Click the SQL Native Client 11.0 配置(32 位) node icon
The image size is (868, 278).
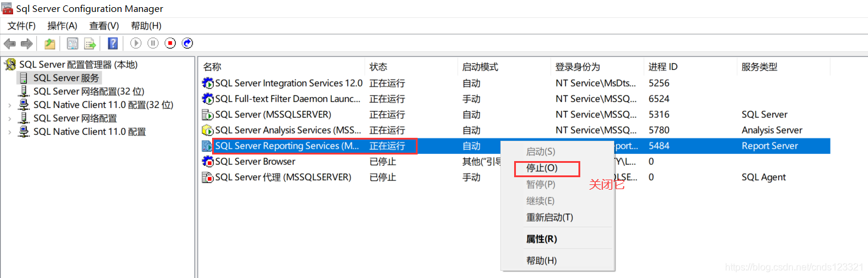pyautogui.click(x=24, y=105)
